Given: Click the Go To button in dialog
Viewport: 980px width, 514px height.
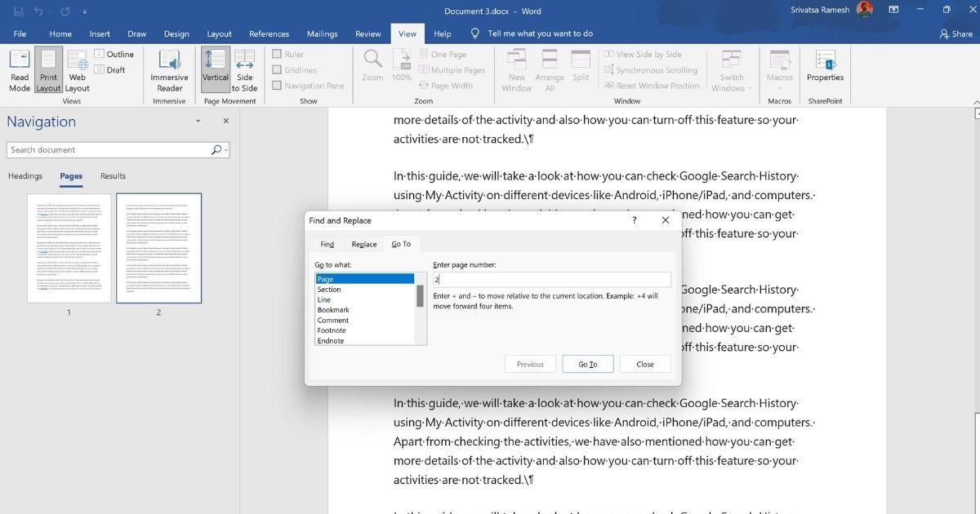Looking at the screenshot, I should pos(588,364).
